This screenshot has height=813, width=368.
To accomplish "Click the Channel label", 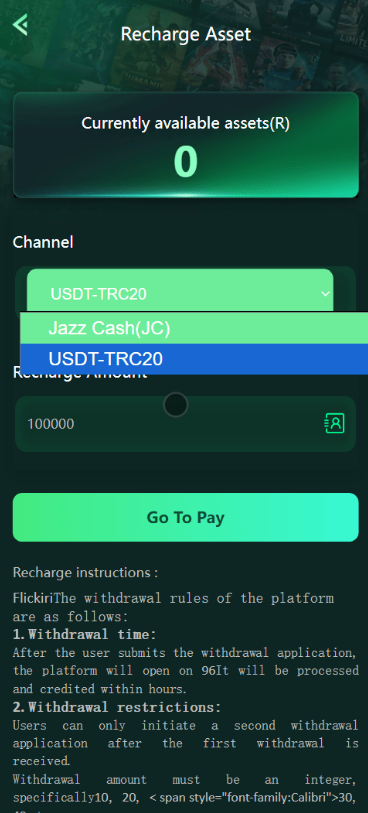I will [43, 242].
